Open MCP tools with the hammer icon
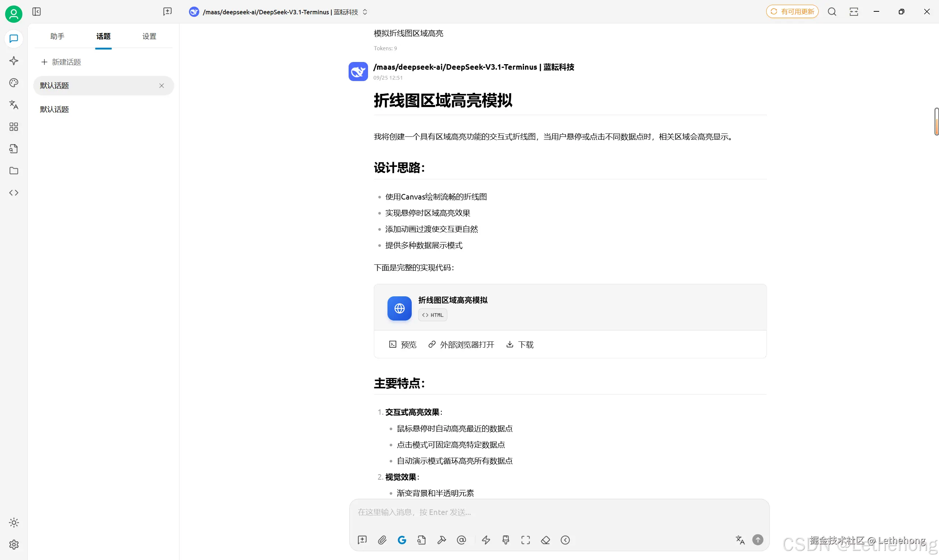 pos(442,540)
